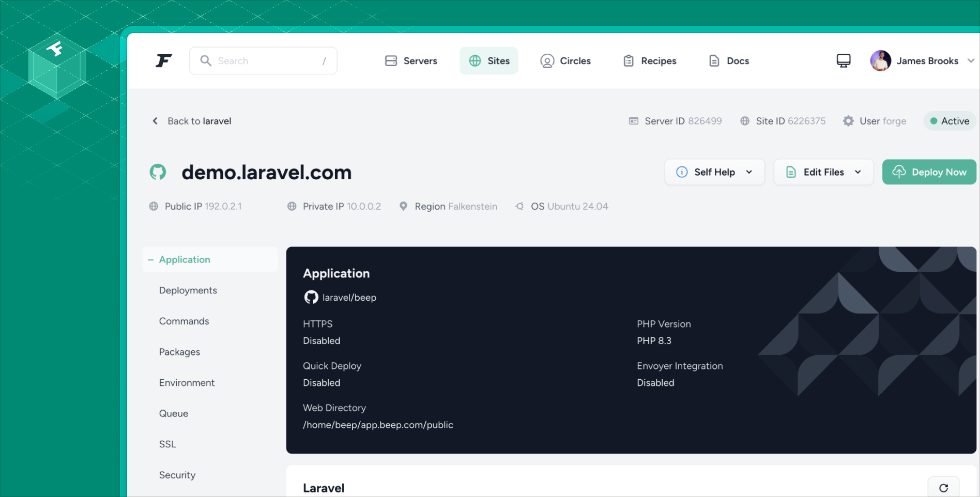This screenshot has width=980, height=497.
Task: Follow the Back to laravel link
Action: point(199,121)
